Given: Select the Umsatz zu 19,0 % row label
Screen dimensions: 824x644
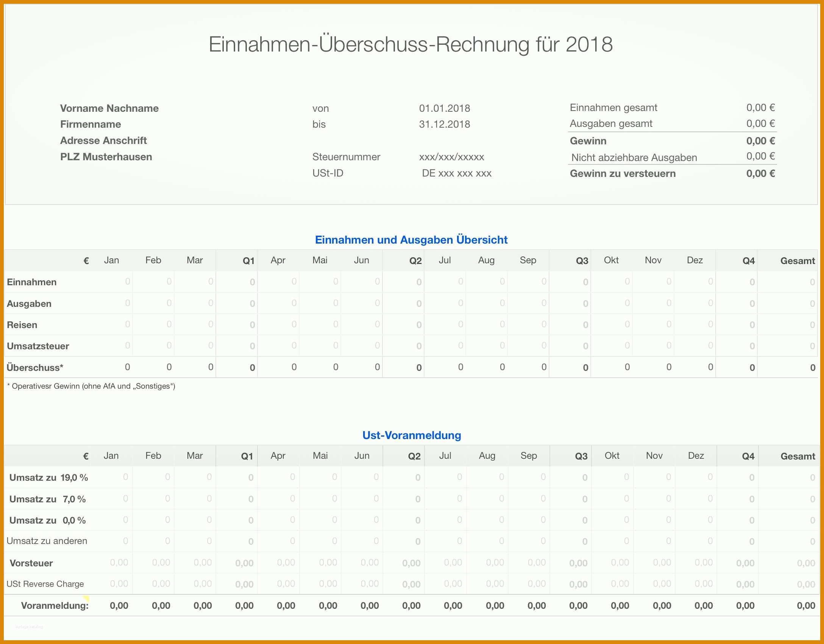Looking at the screenshot, I should (x=48, y=478).
